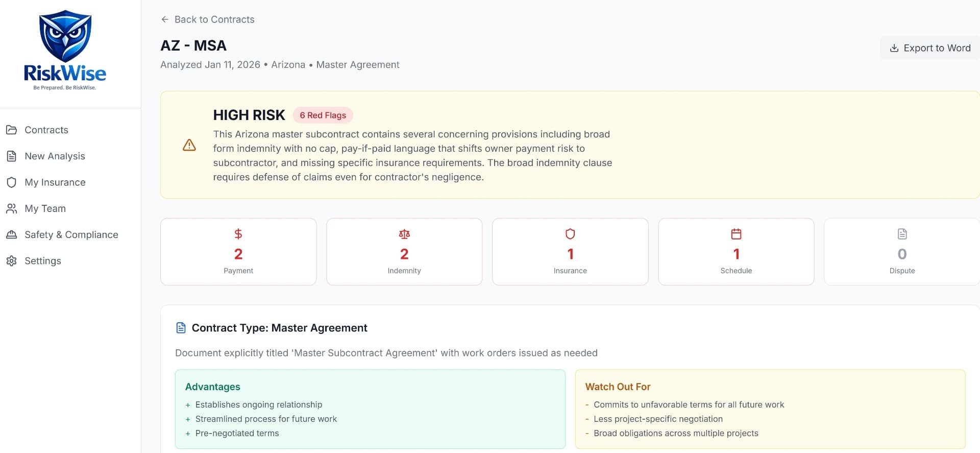
Task: Click 'Broad obligations across multiple projects' item
Action: click(x=676, y=433)
